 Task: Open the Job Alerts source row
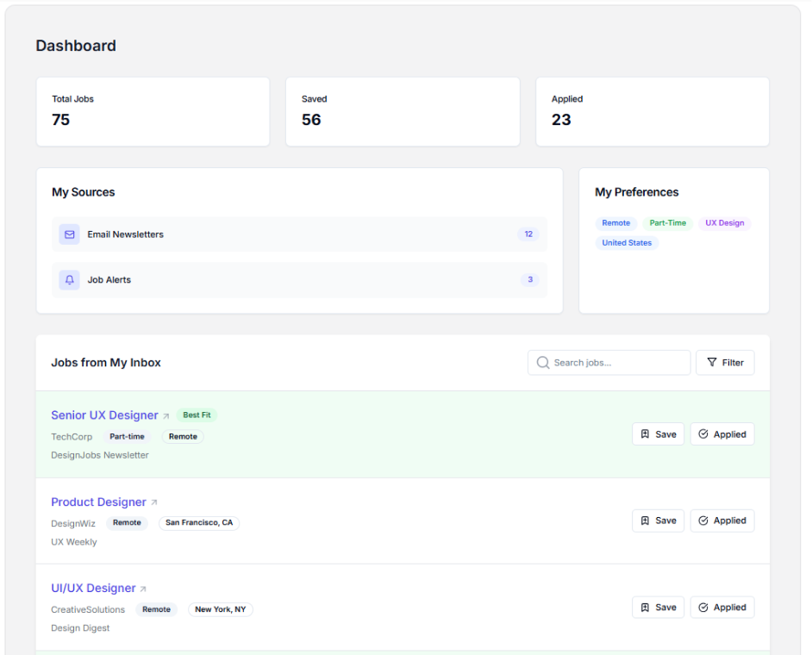point(299,280)
